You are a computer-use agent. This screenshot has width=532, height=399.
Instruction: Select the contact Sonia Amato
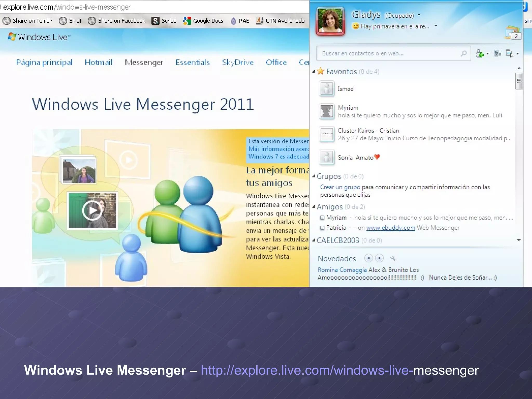tap(359, 157)
